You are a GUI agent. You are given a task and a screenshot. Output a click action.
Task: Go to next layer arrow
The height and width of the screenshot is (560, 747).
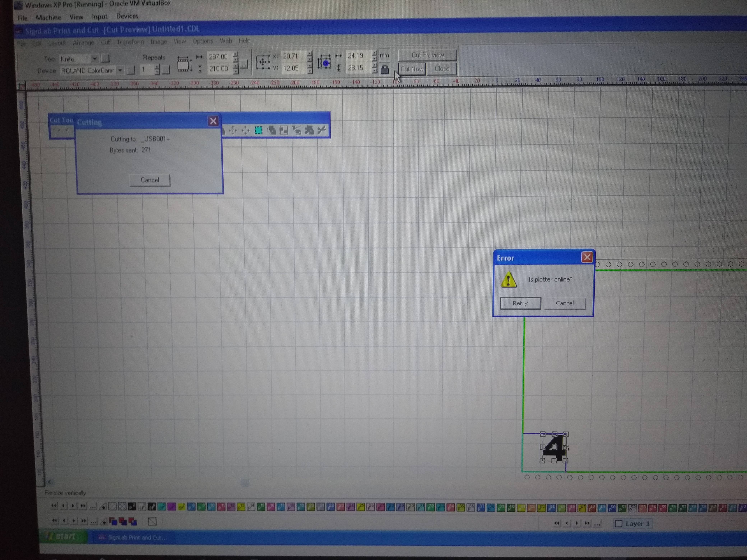[577, 523]
